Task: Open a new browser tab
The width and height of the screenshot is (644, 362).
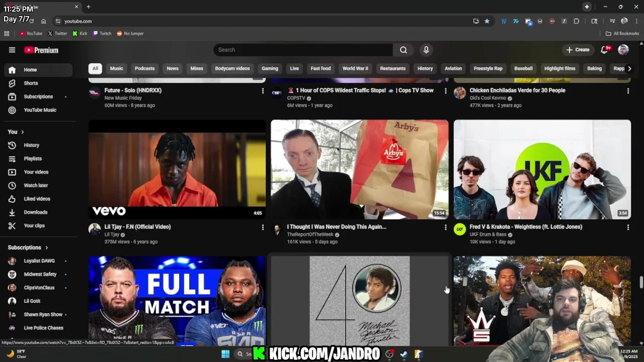Action: click(x=89, y=7)
